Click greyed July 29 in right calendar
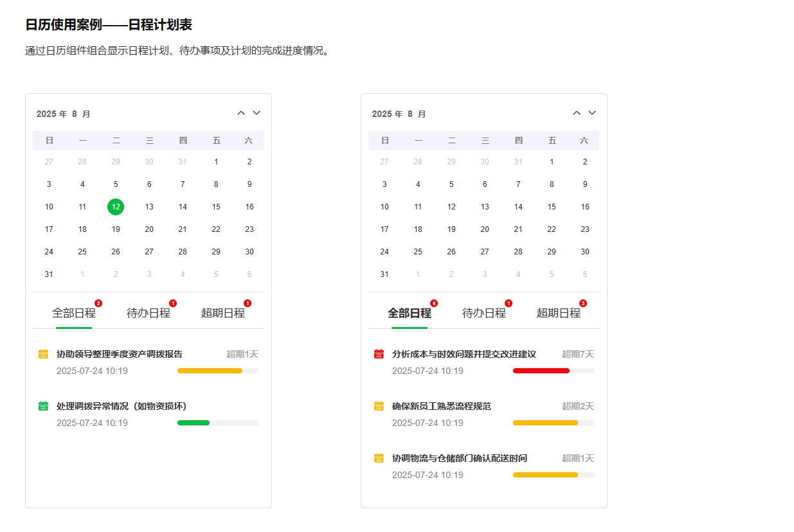 click(x=451, y=162)
